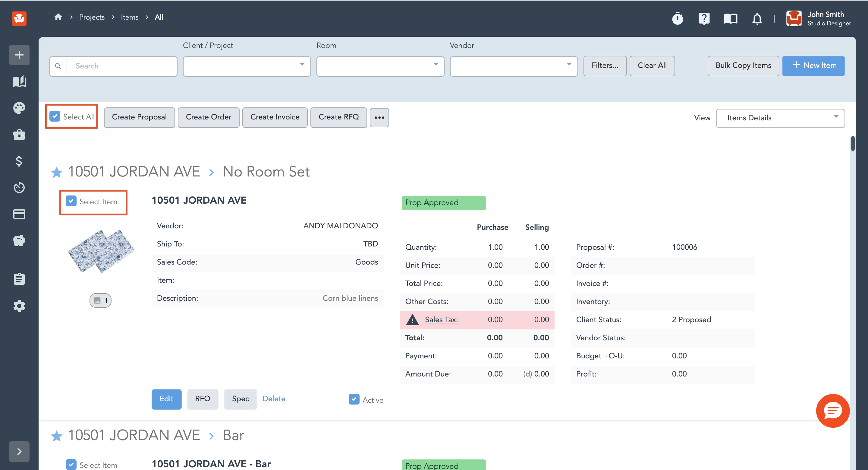Viewport: 868px width, 470px height.
Task: Open the three-dots more actions menu
Action: point(379,118)
